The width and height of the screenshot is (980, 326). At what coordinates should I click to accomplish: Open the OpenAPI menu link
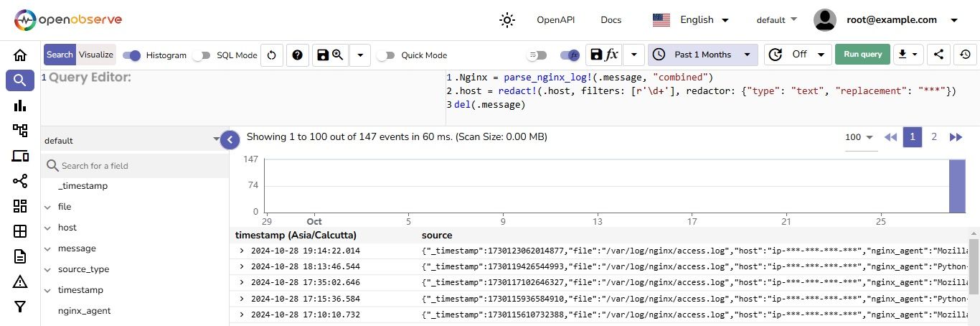pos(555,20)
